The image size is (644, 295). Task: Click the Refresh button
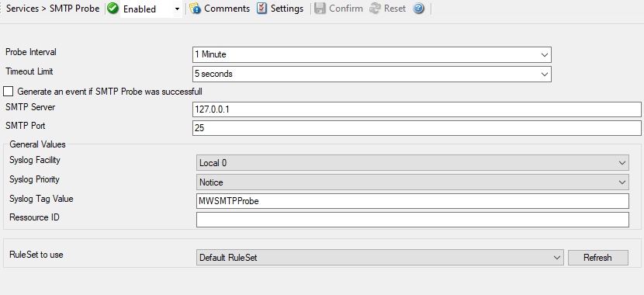tap(597, 258)
